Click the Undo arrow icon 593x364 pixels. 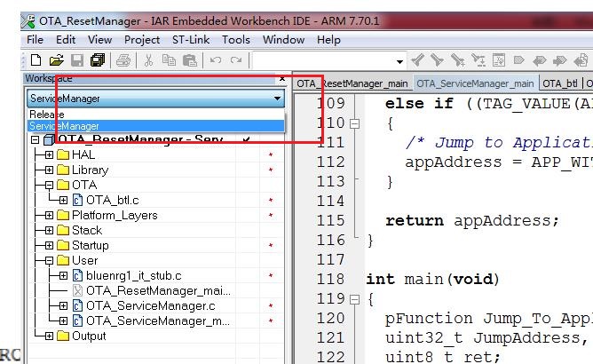(216, 60)
